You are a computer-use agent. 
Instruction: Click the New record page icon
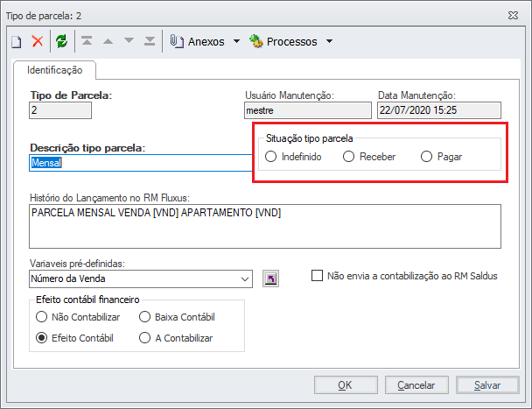(17, 41)
